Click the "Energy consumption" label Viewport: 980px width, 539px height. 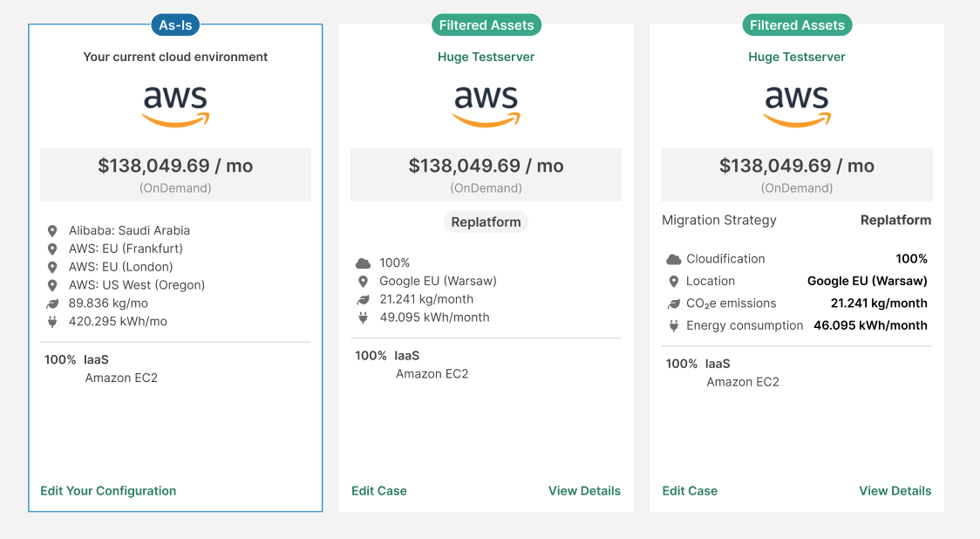(x=745, y=326)
